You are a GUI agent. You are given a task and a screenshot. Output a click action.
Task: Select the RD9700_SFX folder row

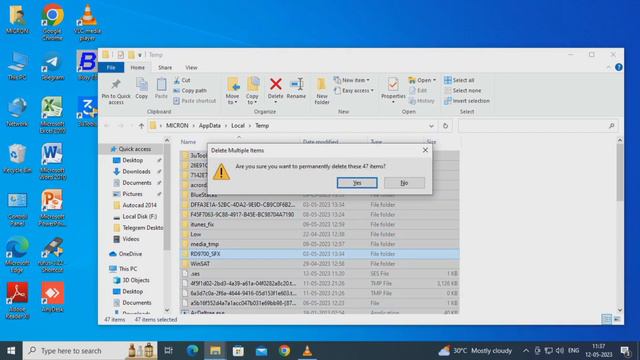320,254
